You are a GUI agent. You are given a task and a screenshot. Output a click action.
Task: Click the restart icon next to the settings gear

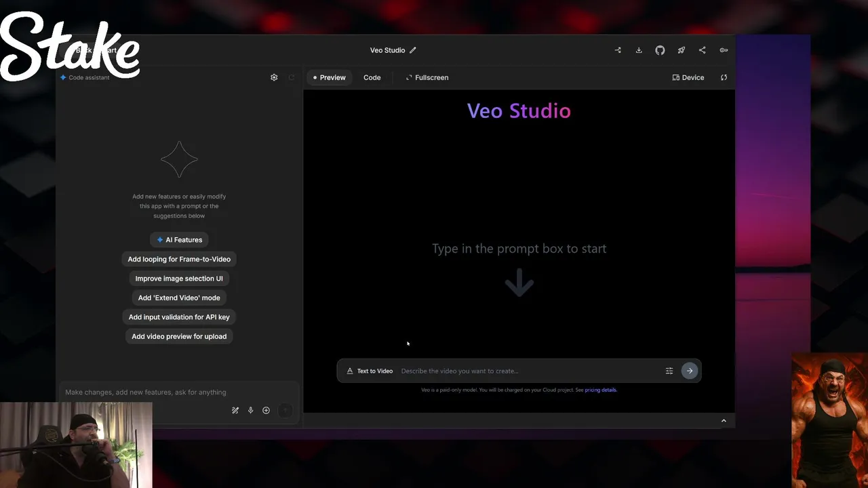coord(292,77)
